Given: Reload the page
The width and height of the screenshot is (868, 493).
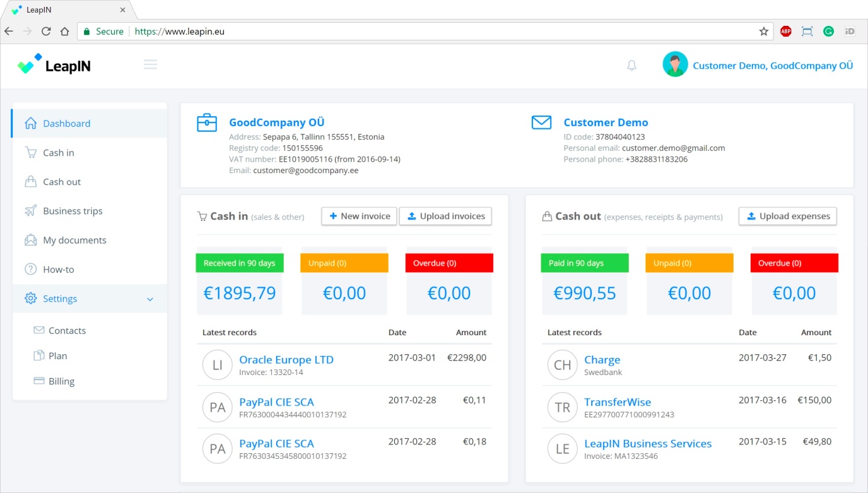Looking at the screenshot, I should point(46,31).
